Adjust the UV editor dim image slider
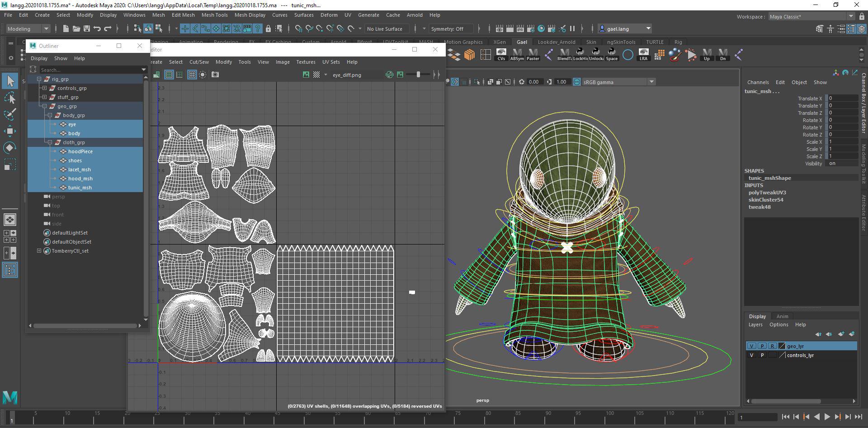The image size is (868, 428). [x=418, y=75]
